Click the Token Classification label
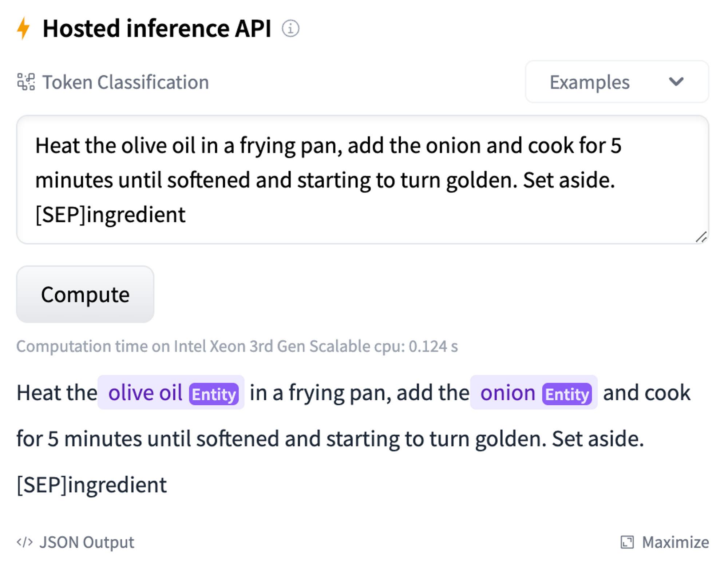728x575 pixels. coord(126,82)
